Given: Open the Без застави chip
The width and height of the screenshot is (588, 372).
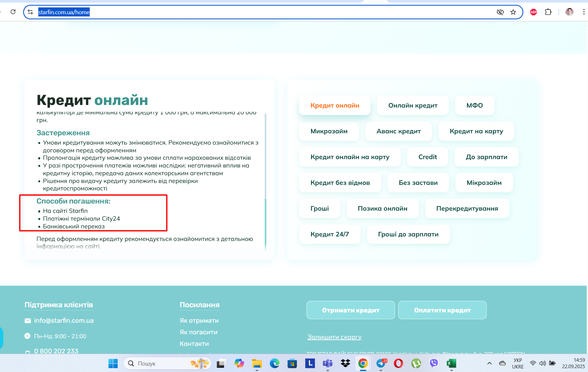Looking at the screenshot, I should 418,183.
